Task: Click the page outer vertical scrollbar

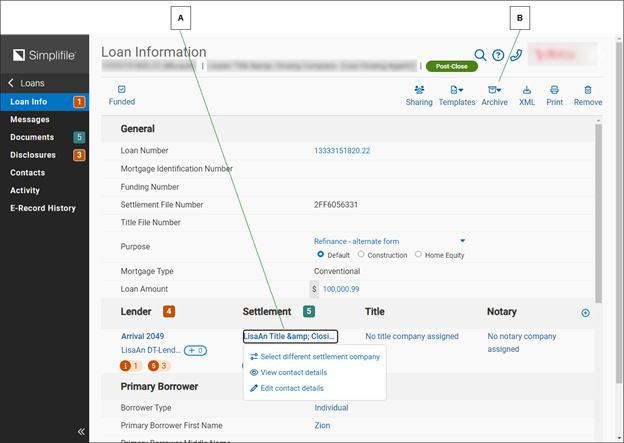Action: (619, 211)
